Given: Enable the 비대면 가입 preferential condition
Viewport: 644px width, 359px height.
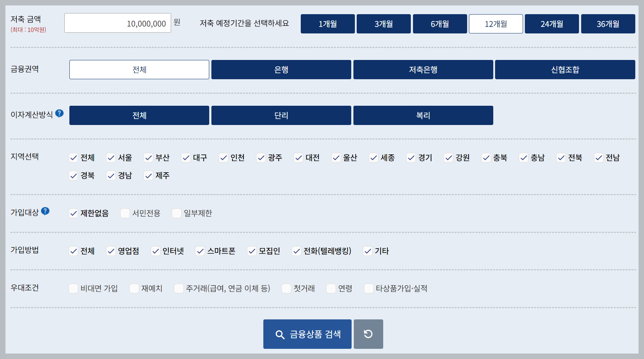Looking at the screenshot, I should pos(73,288).
